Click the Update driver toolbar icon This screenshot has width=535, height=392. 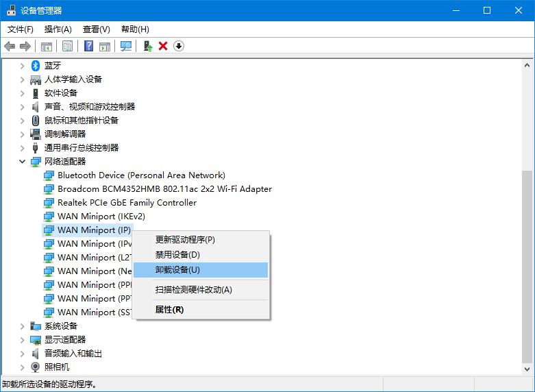tap(147, 46)
